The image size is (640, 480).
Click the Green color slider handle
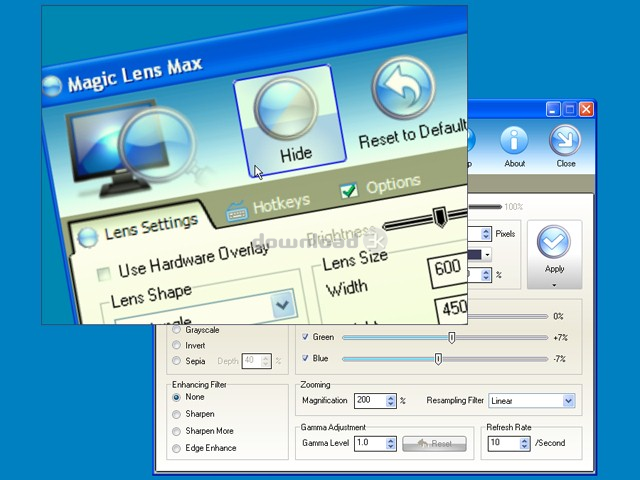click(x=451, y=337)
